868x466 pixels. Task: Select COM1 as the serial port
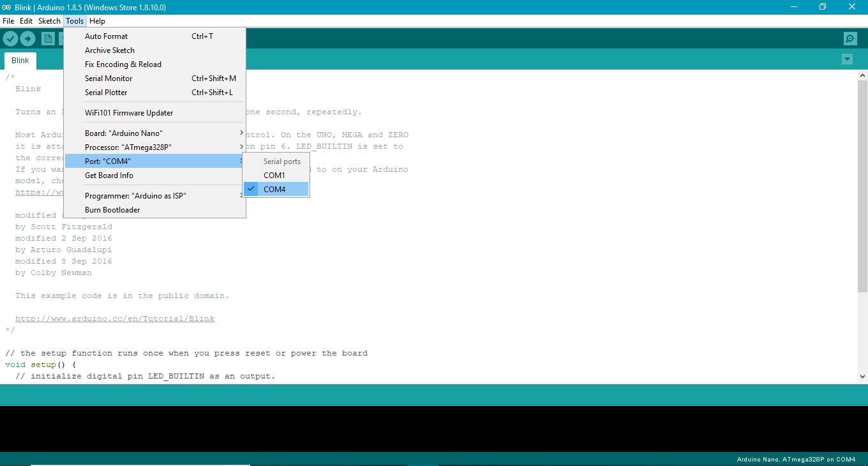(274, 175)
